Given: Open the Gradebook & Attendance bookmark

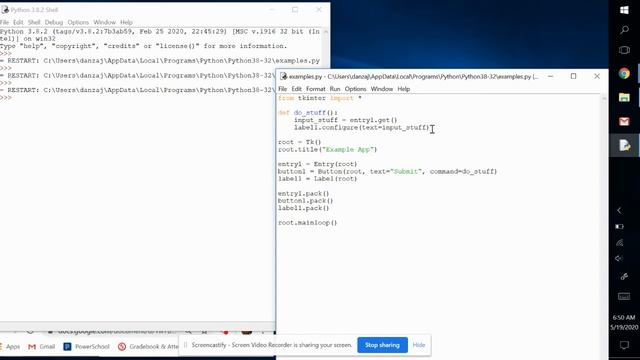Looking at the screenshot, I should [148, 347].
